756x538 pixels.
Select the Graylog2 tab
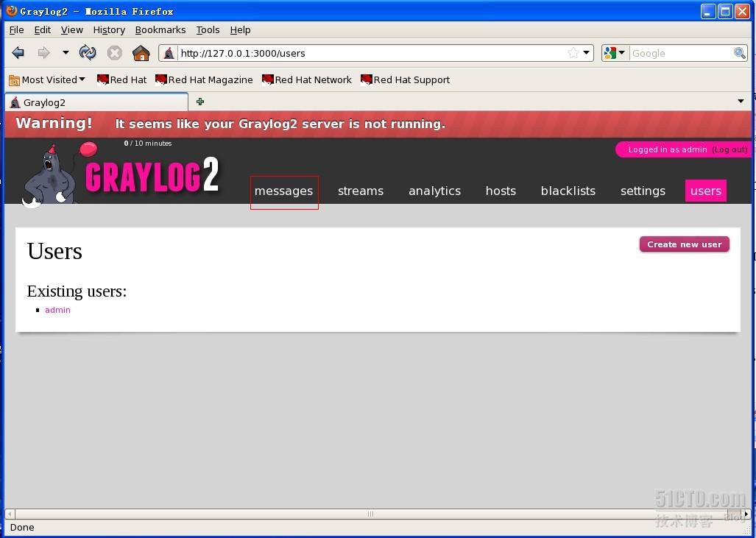[x=96, y=102]
